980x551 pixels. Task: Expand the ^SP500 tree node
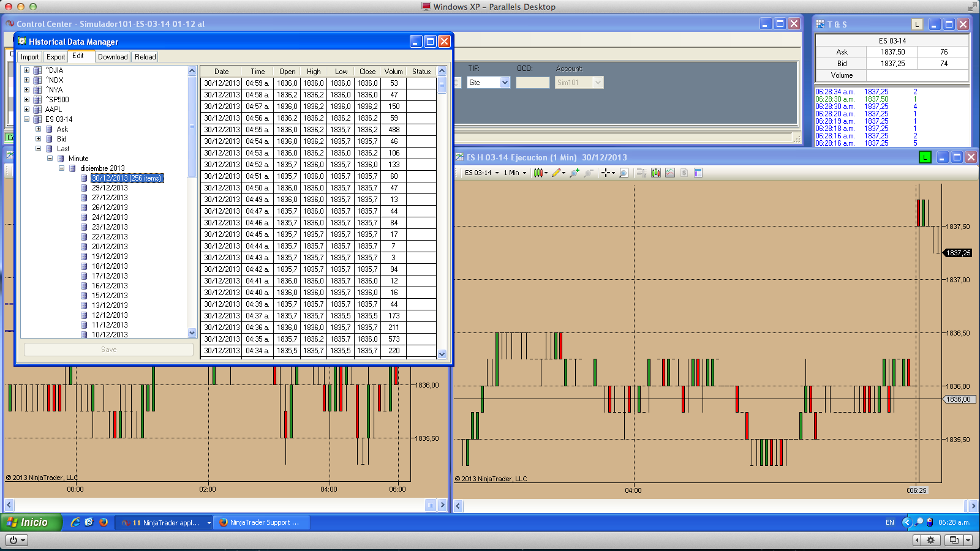(26, 100)
